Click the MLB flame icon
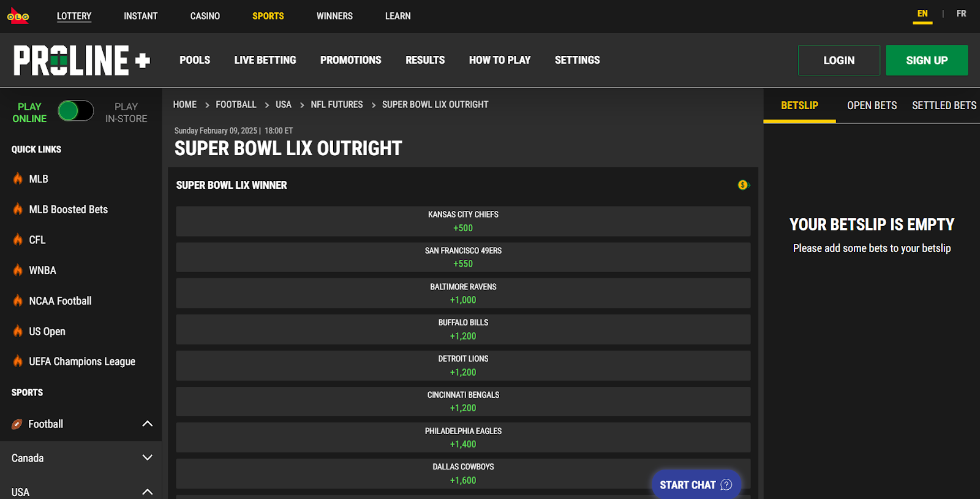This screenshot has width=980, height=499. point(18,179)
